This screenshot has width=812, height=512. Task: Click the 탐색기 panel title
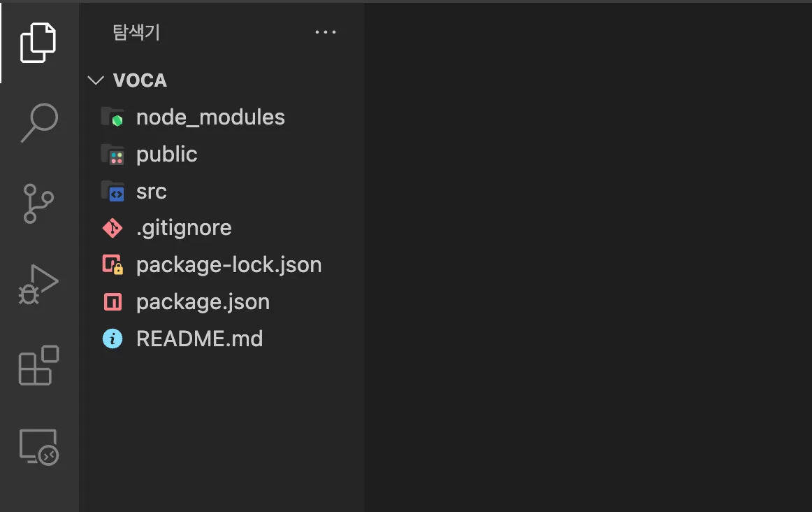pyautogui.click(x=136, y=32)
